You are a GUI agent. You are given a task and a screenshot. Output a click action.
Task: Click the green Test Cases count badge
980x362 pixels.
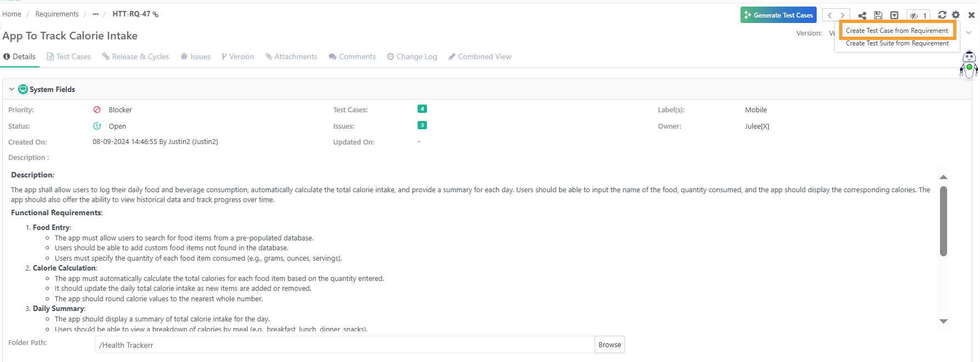tap(422, 109)
